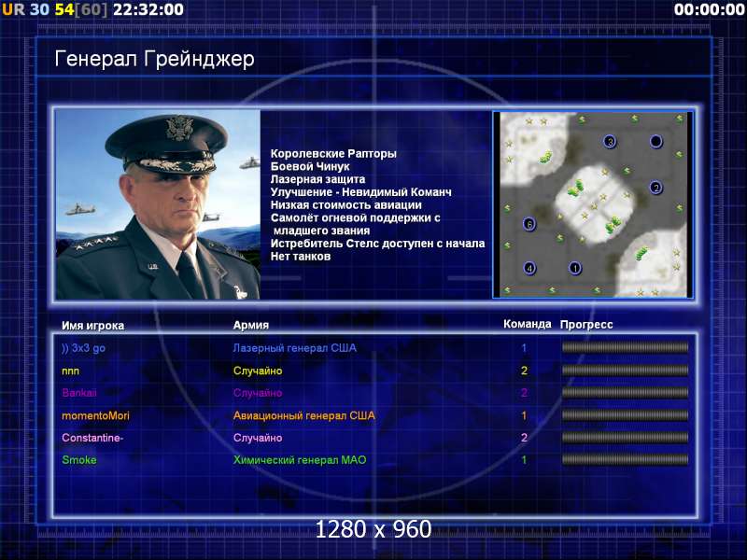Click team number for Smoke
Image resolution: width=747 pixels, height=560 pixels.
pyautogui.click(x=524, y=460)
